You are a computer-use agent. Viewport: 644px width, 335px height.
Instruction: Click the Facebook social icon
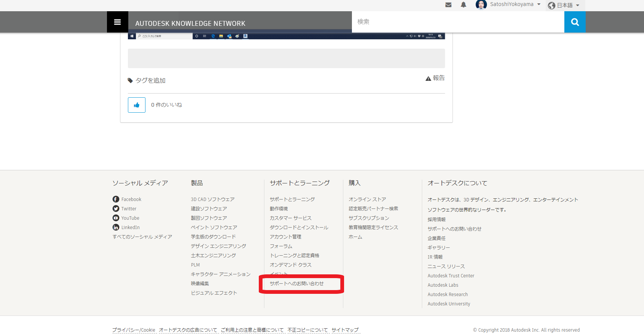click(116, 199)
